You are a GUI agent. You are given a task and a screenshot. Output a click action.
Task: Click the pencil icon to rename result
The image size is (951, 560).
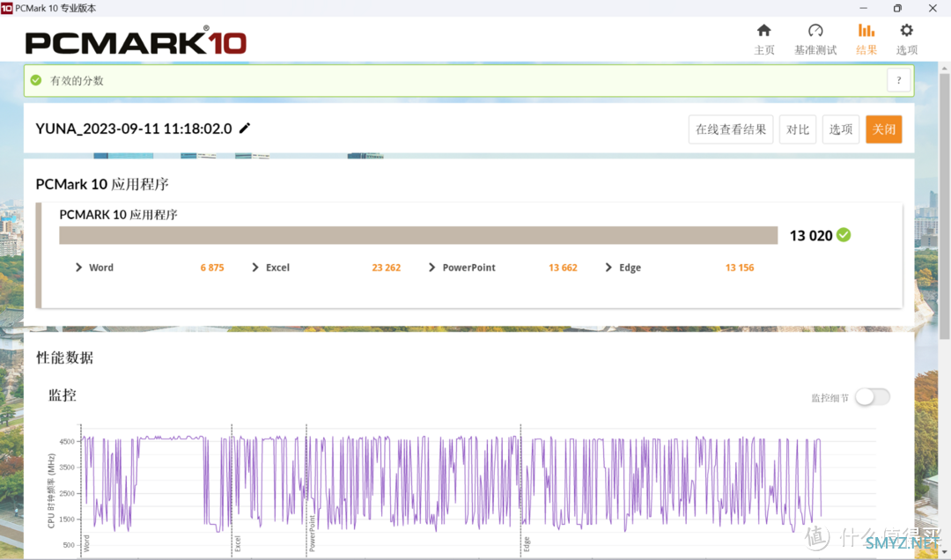(x=245, y=128)
